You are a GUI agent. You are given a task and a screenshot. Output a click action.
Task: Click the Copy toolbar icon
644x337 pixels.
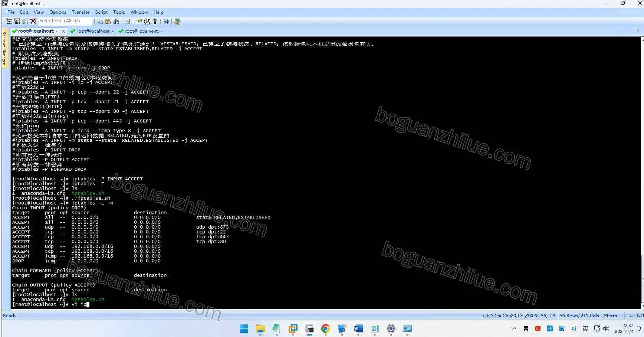tap(100, 22)
